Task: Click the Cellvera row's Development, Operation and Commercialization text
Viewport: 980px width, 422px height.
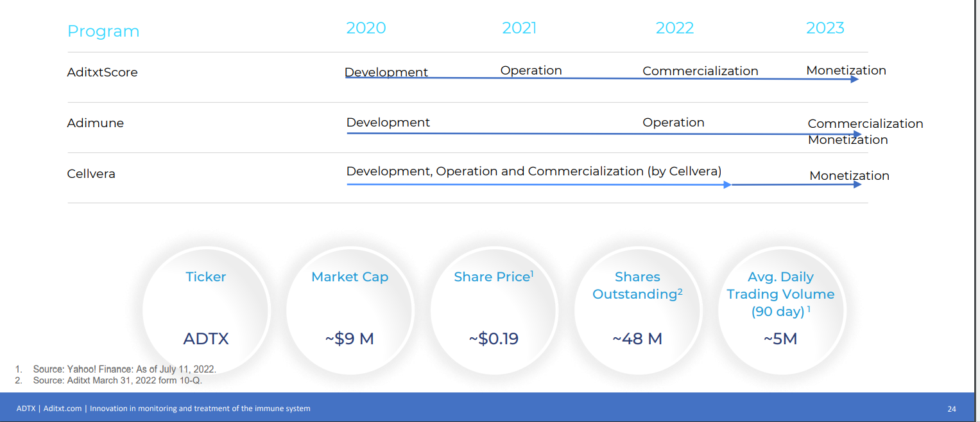Action: point(533,171)
